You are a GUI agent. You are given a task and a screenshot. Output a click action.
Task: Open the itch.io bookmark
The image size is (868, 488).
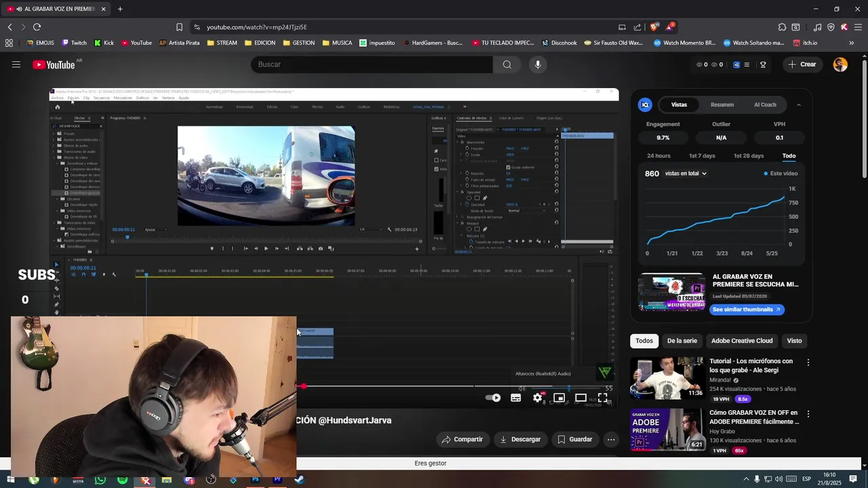(805, 43)
